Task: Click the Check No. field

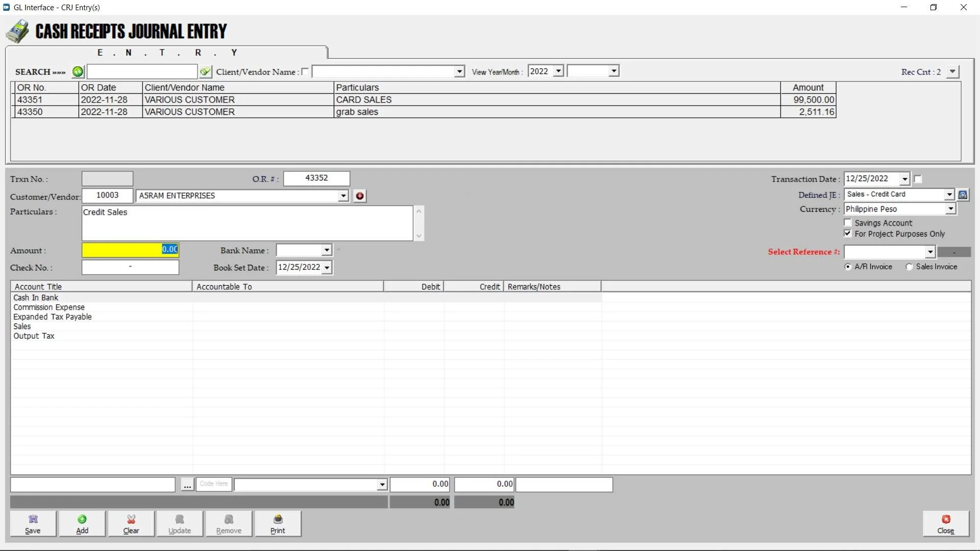Action: 130,267
